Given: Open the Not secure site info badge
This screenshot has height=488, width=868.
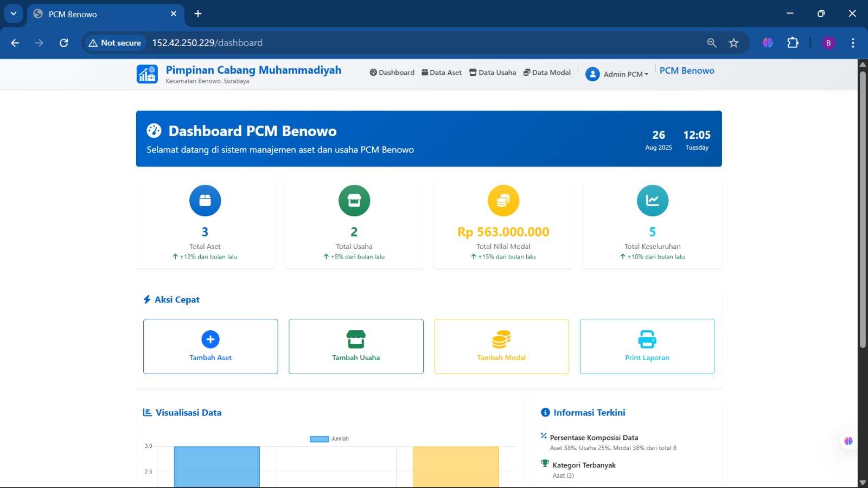Looking at the screenshot, I should (x=114, y=43).
